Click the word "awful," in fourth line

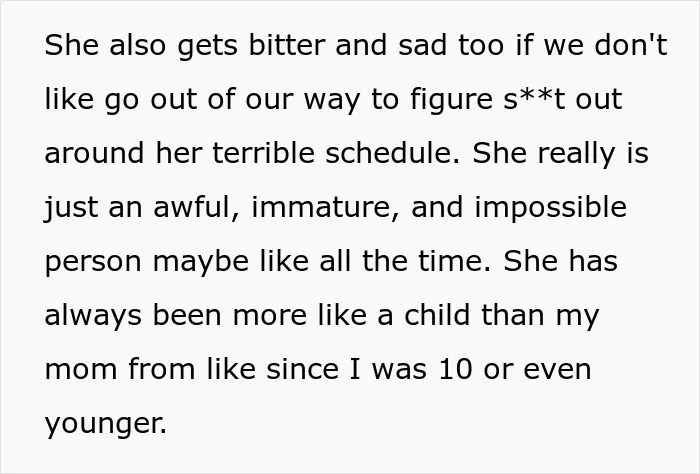point(197,207)
